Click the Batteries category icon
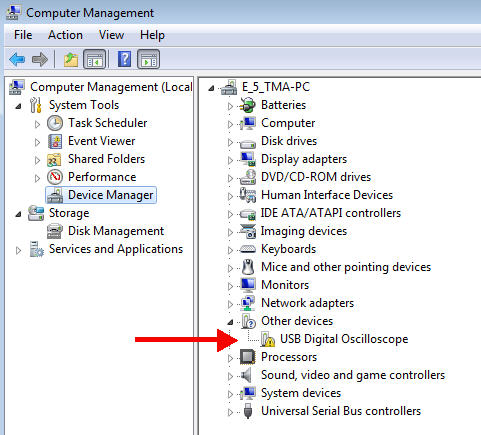The height and width of the screenshot is (435, 481). click(248, 105)
